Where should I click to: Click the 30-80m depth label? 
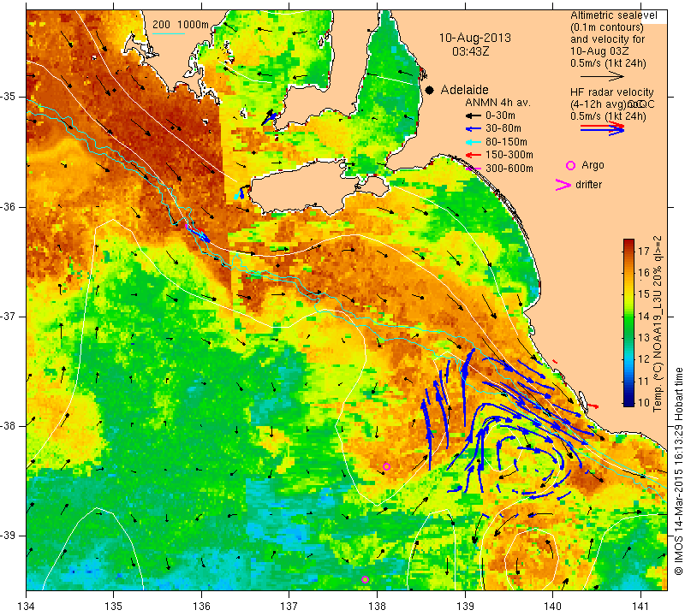point(503,128)
